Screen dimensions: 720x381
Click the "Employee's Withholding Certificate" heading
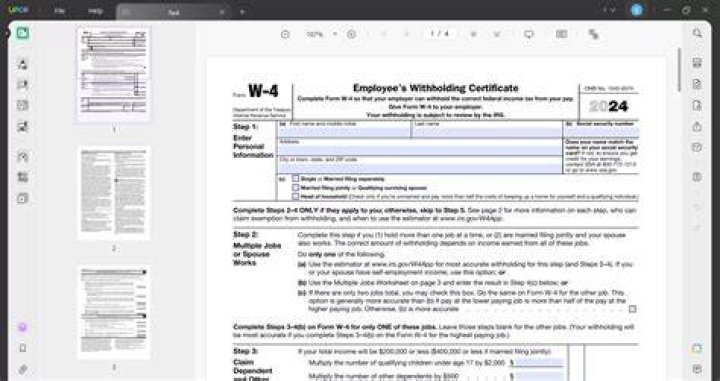435,88
